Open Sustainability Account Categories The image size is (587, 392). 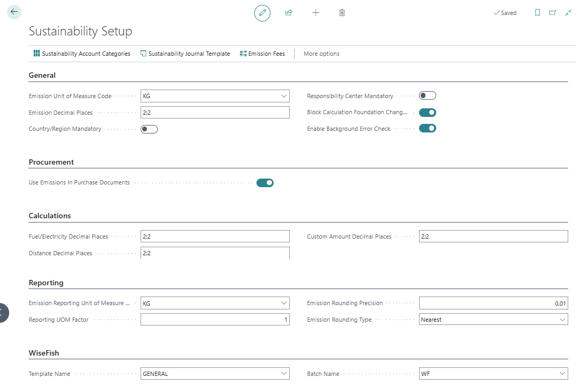tap(82, 54)
